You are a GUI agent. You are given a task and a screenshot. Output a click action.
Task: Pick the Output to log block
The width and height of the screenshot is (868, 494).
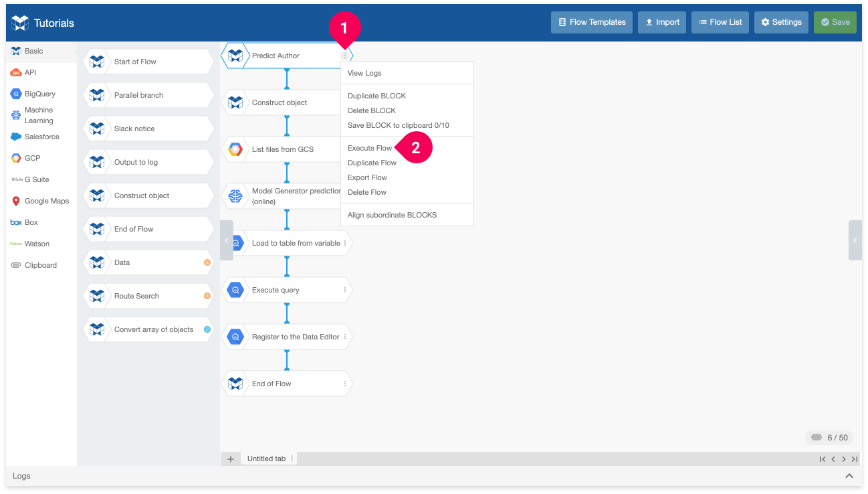point(148,162)
